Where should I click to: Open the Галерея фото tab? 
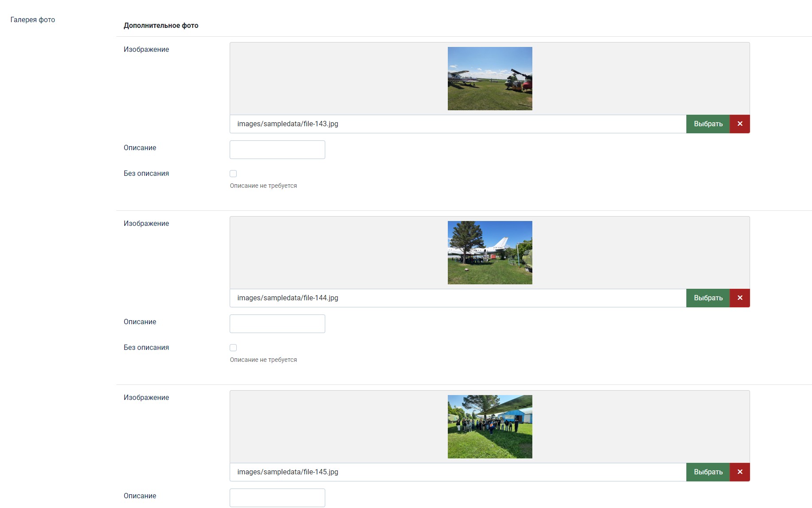coord(33,19)
